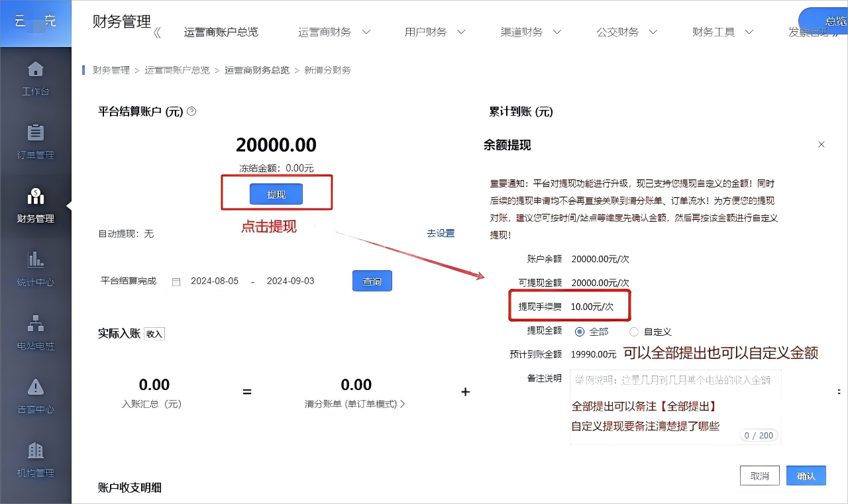Select the 全部 withdrawal radio button
Viewport: 848px width, 504px height.
(580, 332)
